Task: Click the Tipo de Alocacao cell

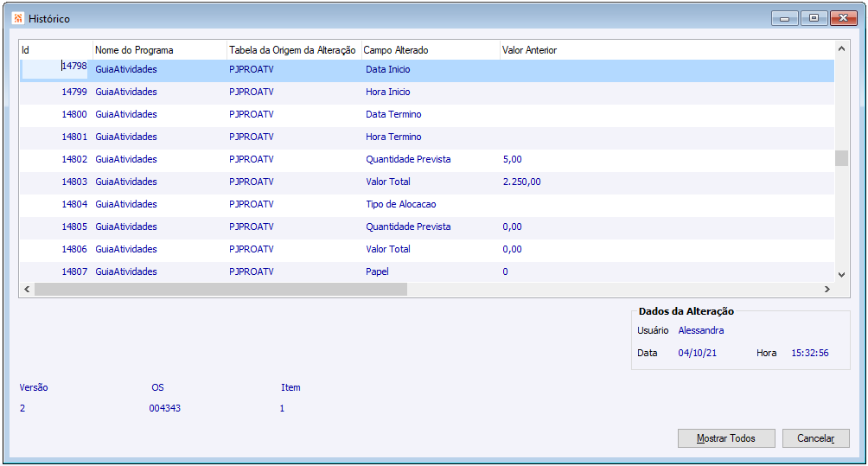Action: (401, 204)
